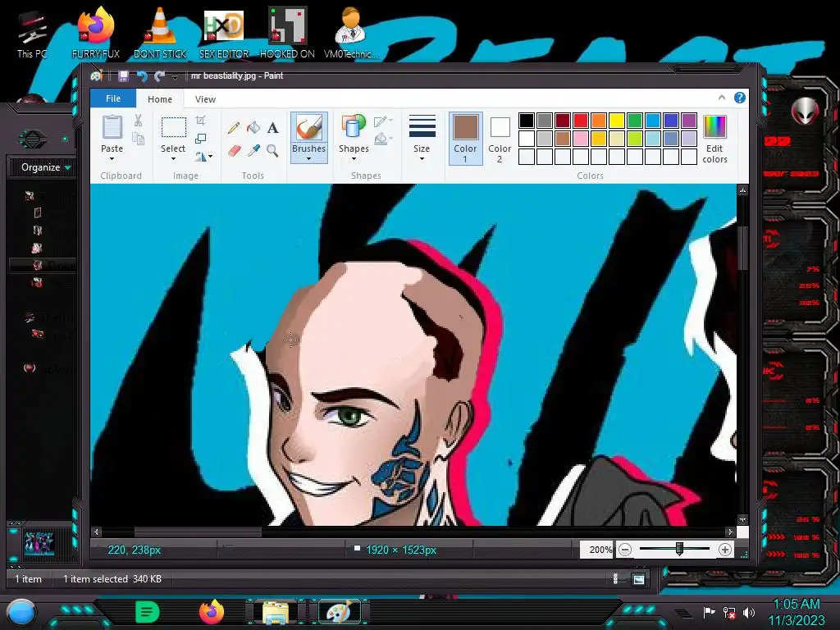Image resolution: width=840 pixels, height=630 pixels.
Task: Click zoom in plus button
Action: (x=725, y=550)
